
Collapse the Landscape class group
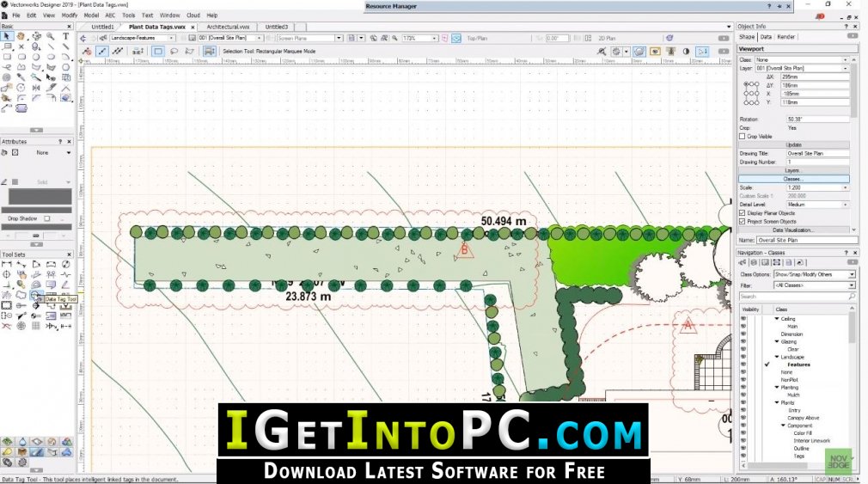(777, 357)
